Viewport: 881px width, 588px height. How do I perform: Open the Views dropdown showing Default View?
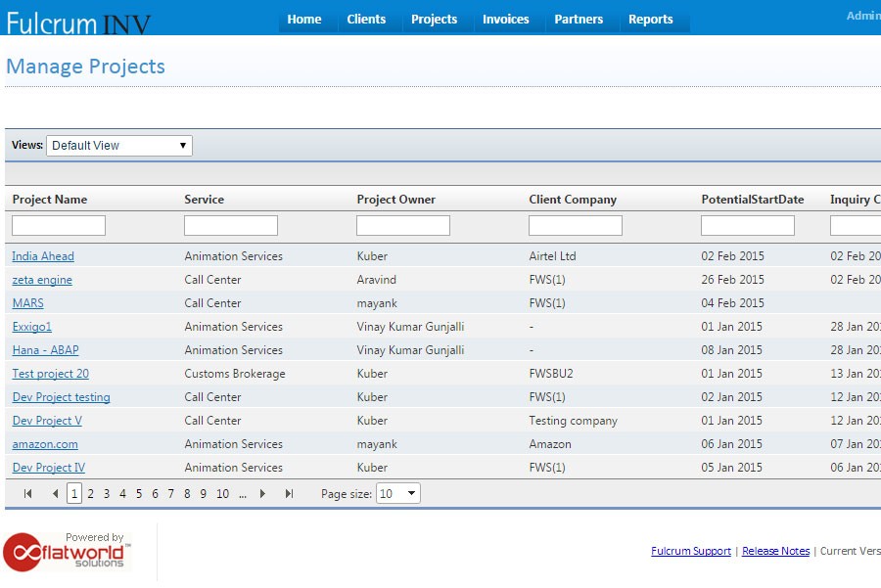click(118, 145)
